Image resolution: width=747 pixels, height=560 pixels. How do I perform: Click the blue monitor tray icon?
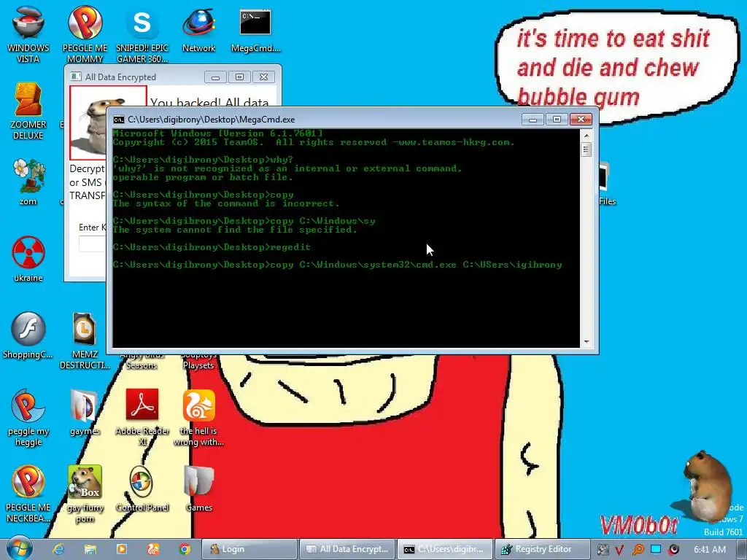(x=656, y=548)
